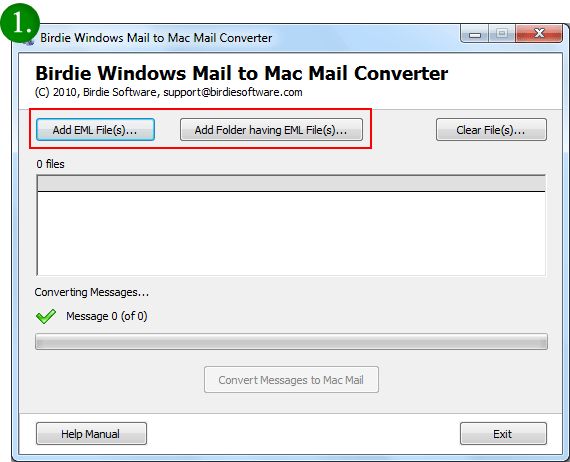
Task: Click the 0 files count label
Action: click(x=50, y=164)
